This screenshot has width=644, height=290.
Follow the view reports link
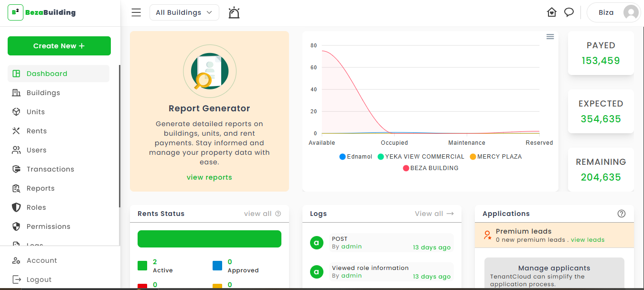point(209,177)
